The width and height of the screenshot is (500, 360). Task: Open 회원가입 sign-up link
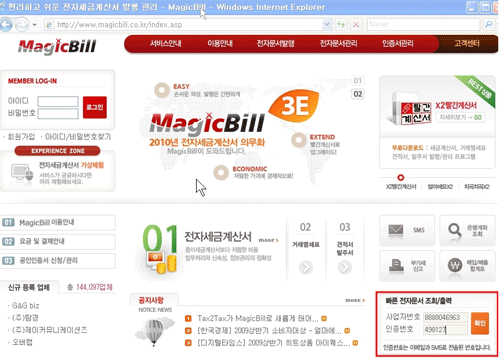pos(21,137)
